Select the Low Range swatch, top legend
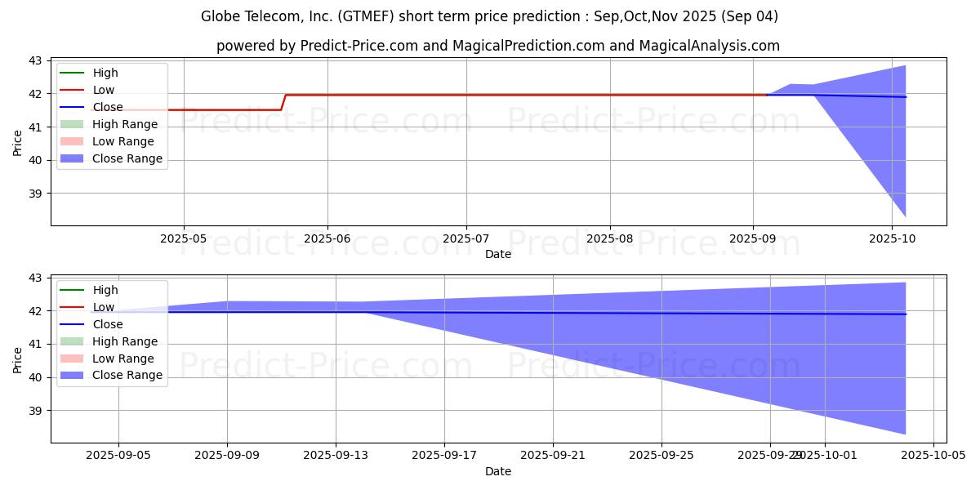The height and width of the screenshot is (490, 980). (x=72, y=141)
